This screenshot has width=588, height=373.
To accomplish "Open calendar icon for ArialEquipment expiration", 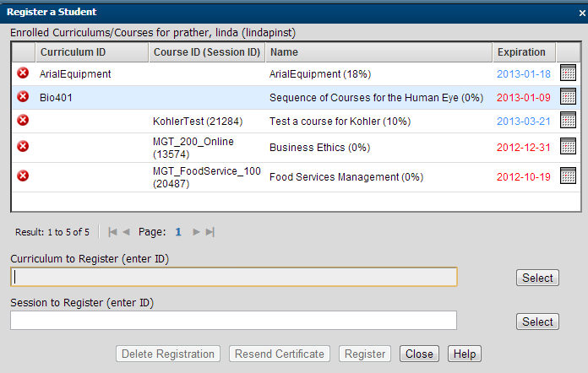I will click(569, 73).
